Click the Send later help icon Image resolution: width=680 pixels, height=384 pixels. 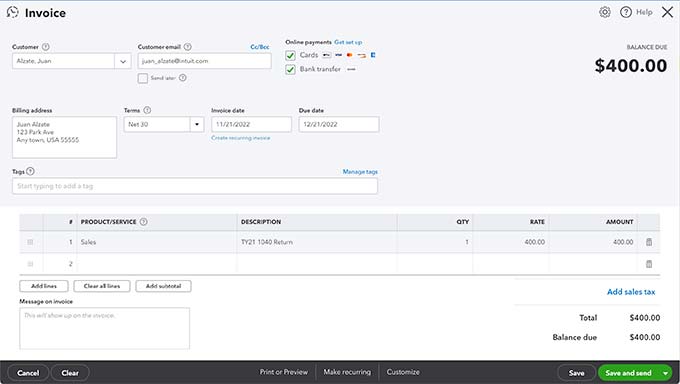click(x=183, y=78)
